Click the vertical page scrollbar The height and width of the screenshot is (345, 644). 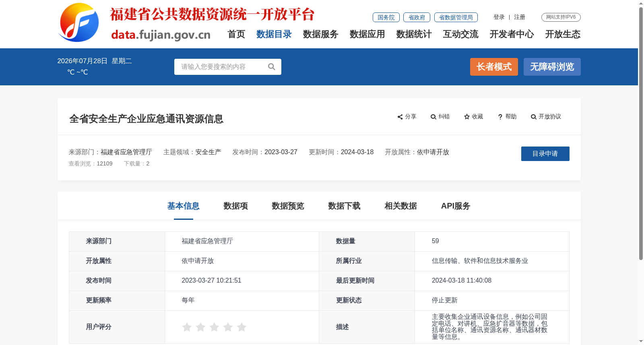[x=641, y=133]
